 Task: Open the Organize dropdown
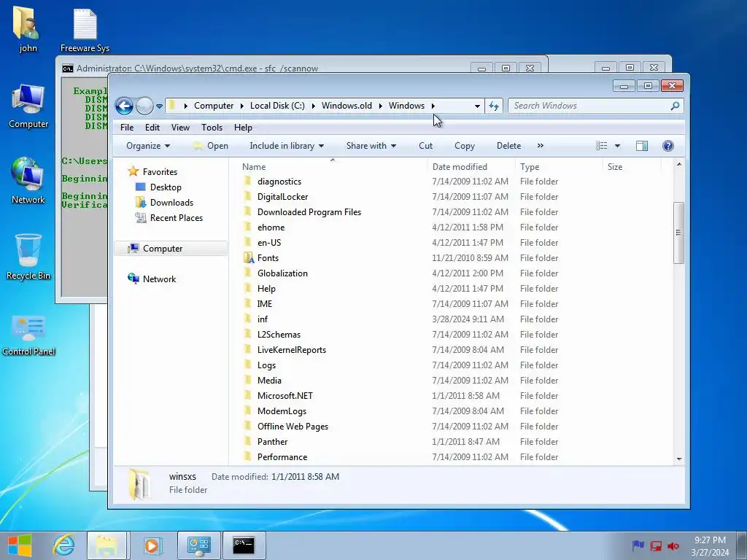point(147,146)
